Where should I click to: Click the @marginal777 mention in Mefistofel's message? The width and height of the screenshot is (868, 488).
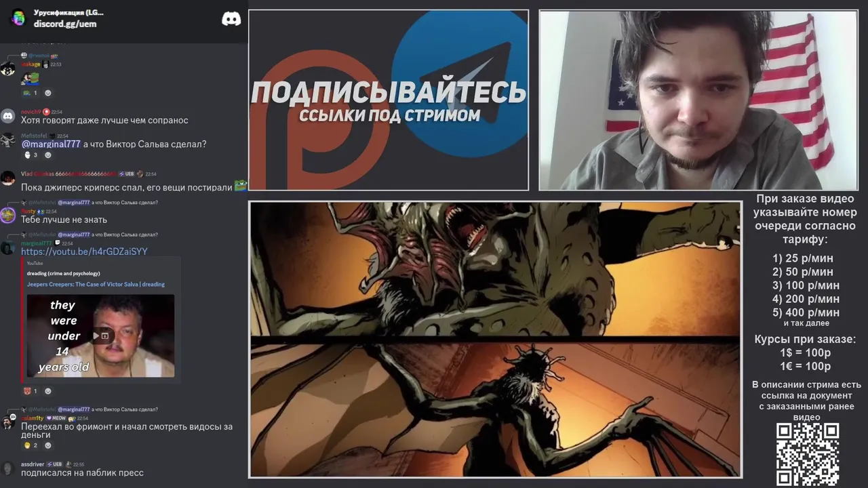[x=51, y=144]
